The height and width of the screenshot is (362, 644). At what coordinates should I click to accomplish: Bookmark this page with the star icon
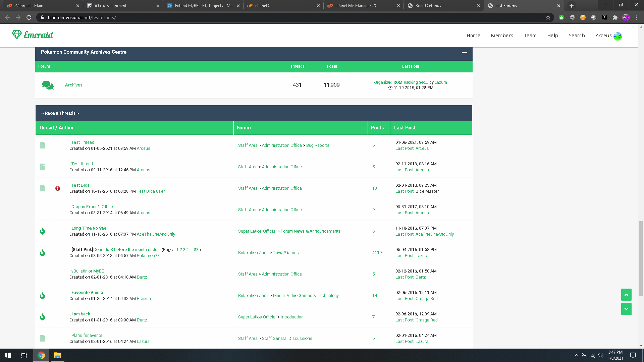click(548, 17)
